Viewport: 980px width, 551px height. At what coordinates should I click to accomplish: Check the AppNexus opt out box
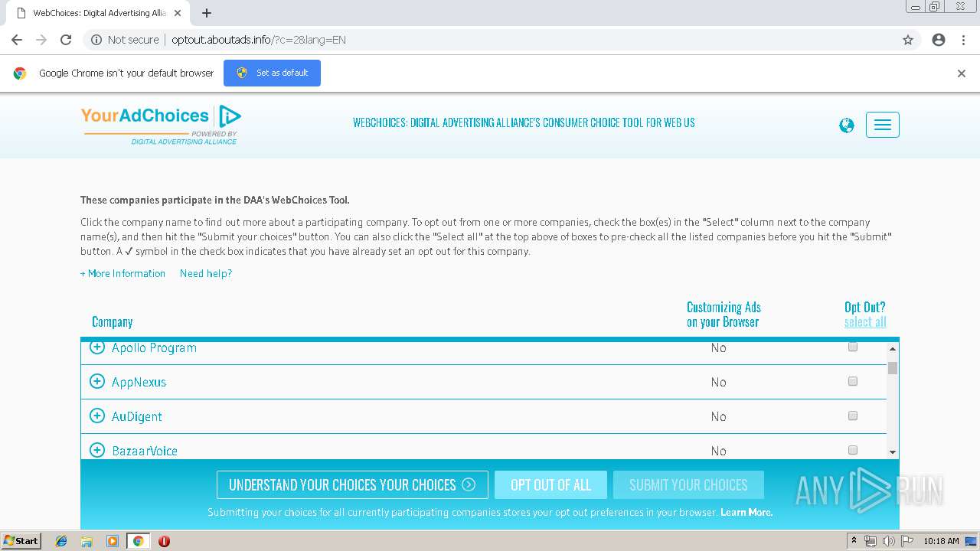point(853,381)
